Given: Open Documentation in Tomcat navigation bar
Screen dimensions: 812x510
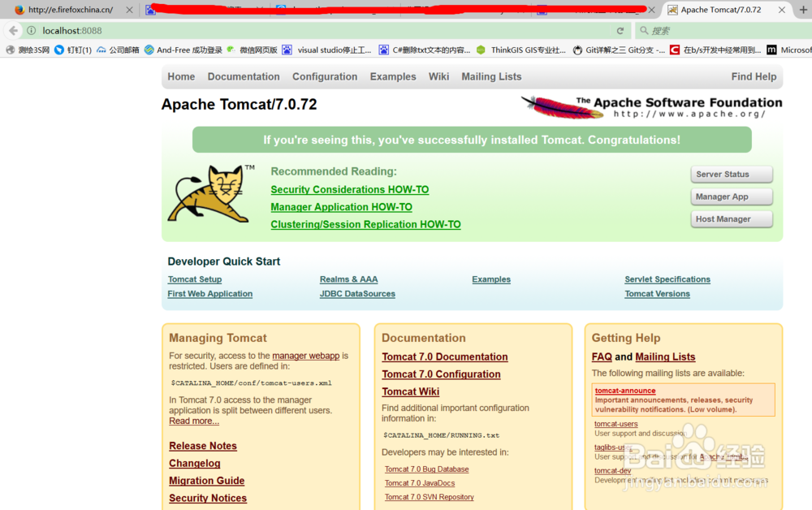Looking at the screenshot, I should (x=244, y=76).
